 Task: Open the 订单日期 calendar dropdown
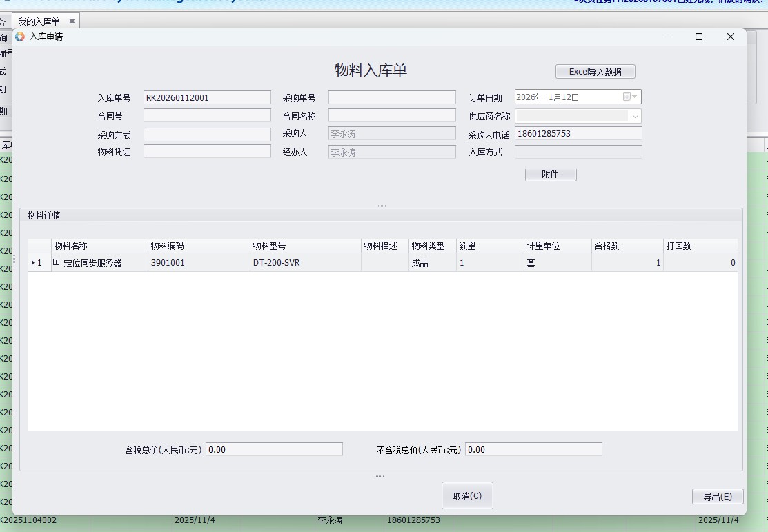631,97
